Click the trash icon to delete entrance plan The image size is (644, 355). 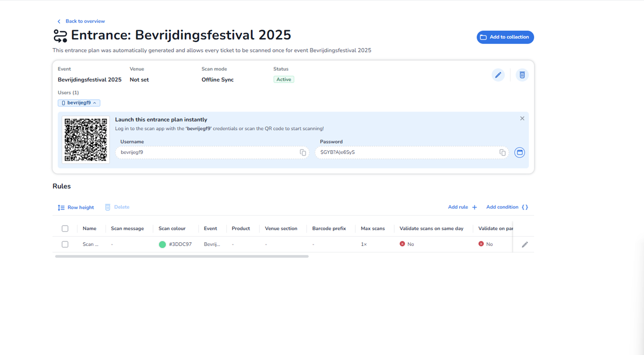click(522, 75)
